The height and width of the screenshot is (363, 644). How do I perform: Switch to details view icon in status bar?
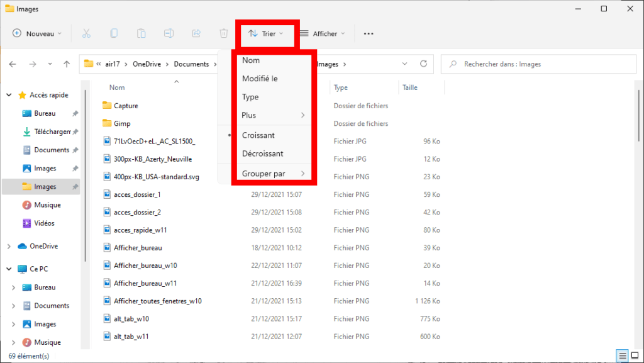click(623, 355)
